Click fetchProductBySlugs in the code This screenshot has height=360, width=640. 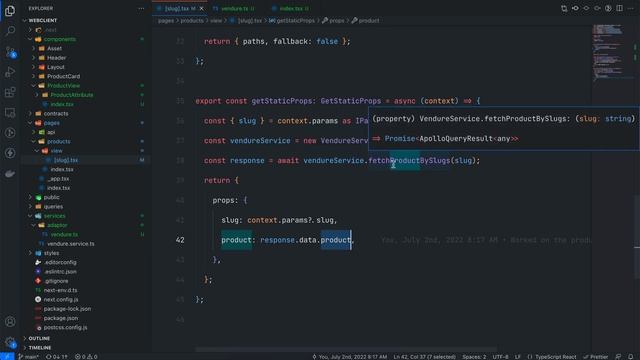coord(409,160)
